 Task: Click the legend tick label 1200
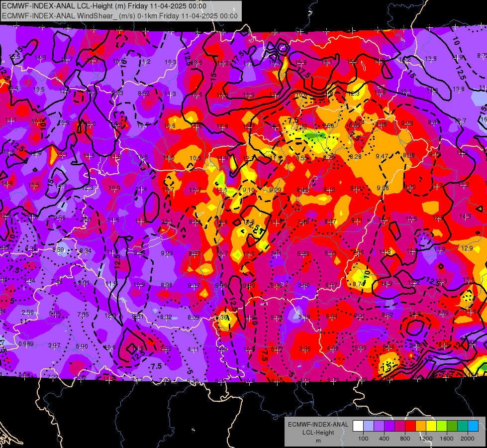(x=426, y=439)
